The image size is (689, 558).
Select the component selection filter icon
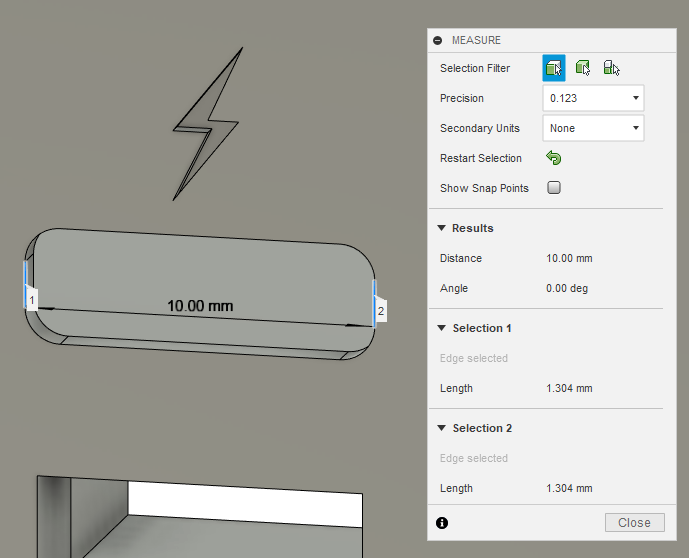(611, 68)
